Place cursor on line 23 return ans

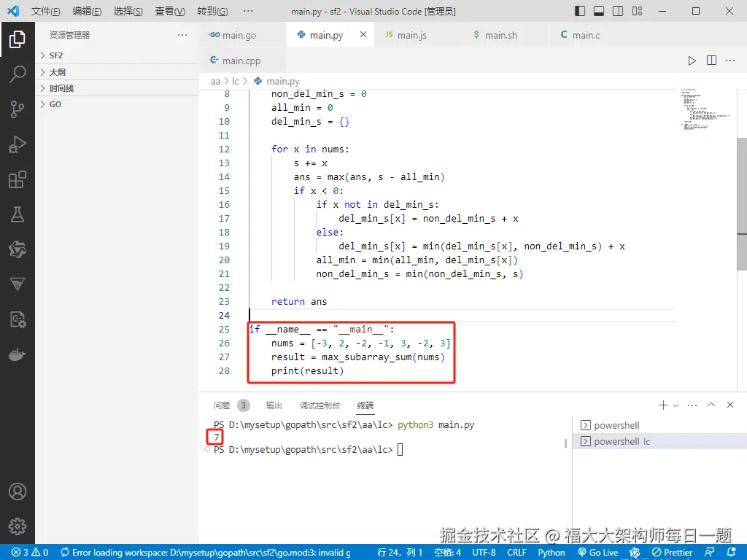(298, 301)
